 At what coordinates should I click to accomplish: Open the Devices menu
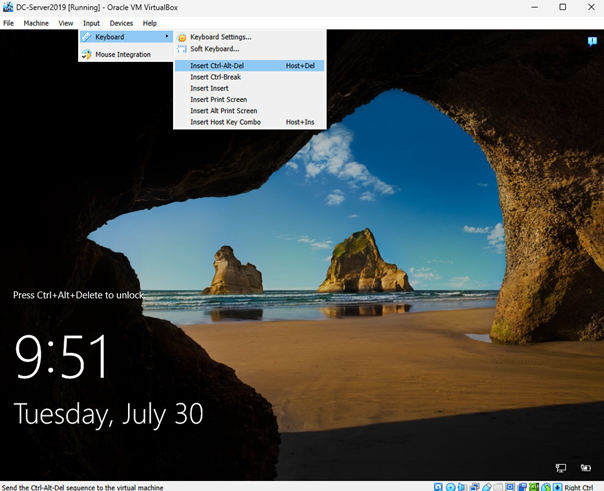click(121, 22)
